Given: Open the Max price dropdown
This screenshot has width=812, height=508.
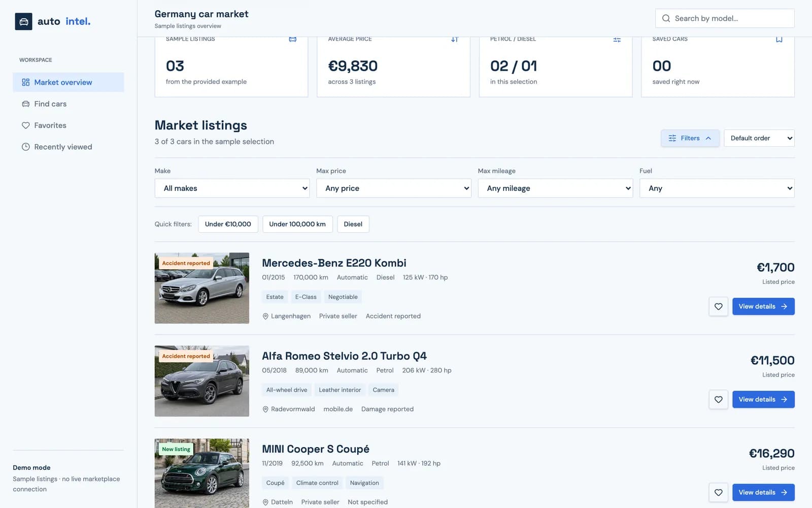Looking at the screenshot, I should tap(394, 188).
